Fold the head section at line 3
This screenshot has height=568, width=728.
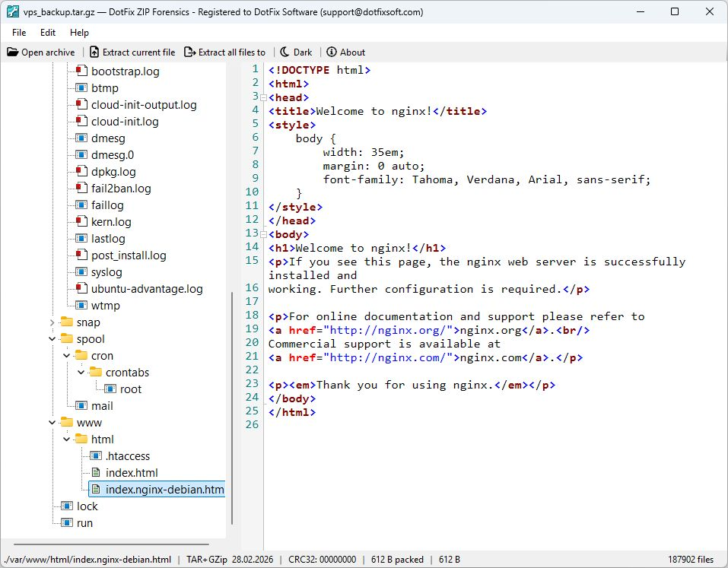click(x=263, y=97)
